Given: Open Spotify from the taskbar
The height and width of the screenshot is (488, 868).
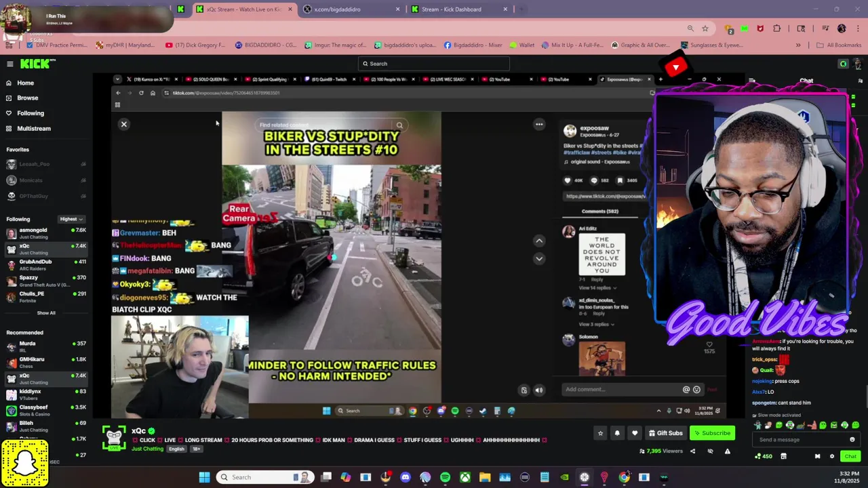Looking at the screenshot, I should [445, 477].
